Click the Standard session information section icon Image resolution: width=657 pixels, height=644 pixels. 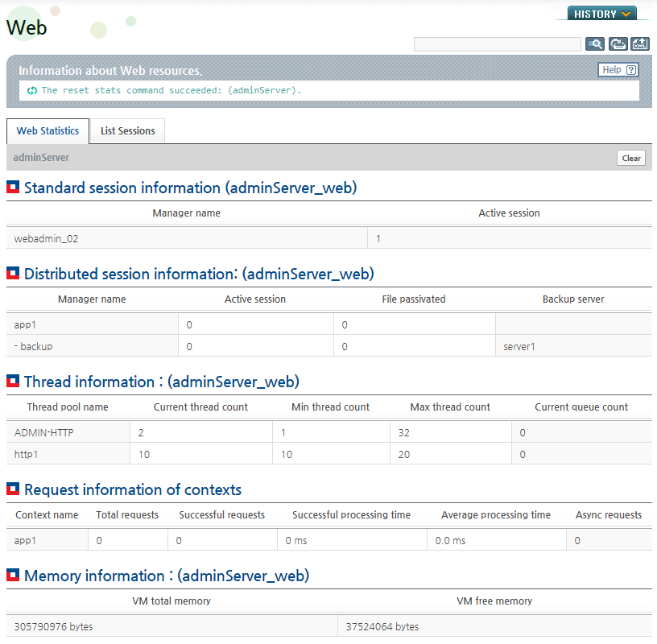pyautogui.click(x=13, y=187)
